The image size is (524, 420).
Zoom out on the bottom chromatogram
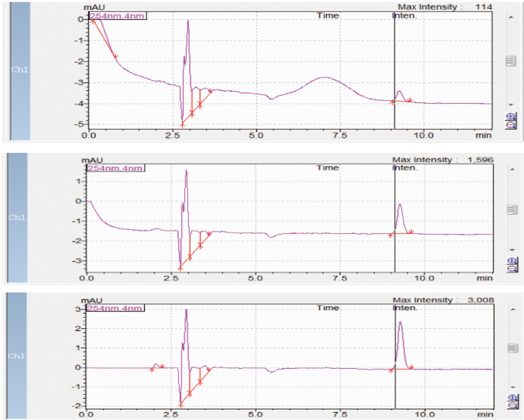click(x=512, y=406)
